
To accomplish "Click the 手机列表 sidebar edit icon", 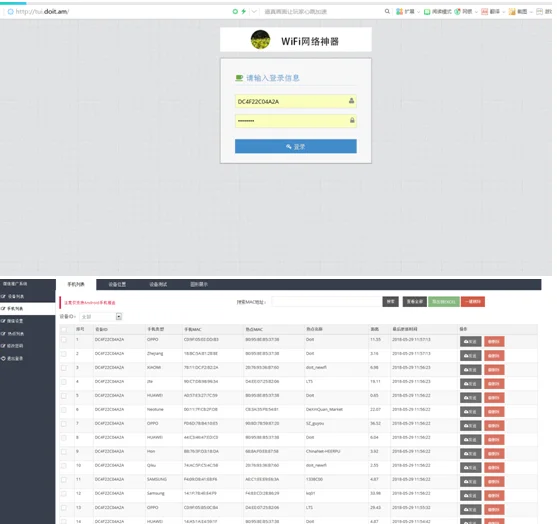I will 3,308.
